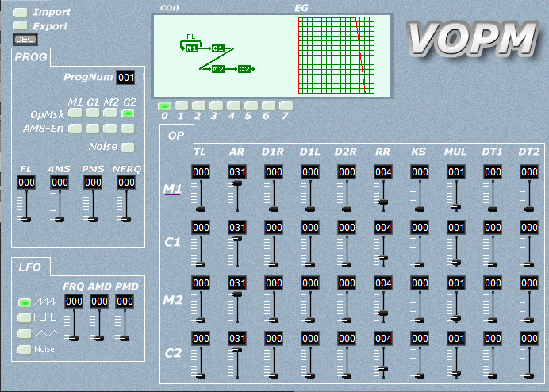Select connection algorithm 0
Image resolution: width=549 pixels, height=392 pixels.
click(164, 106)
